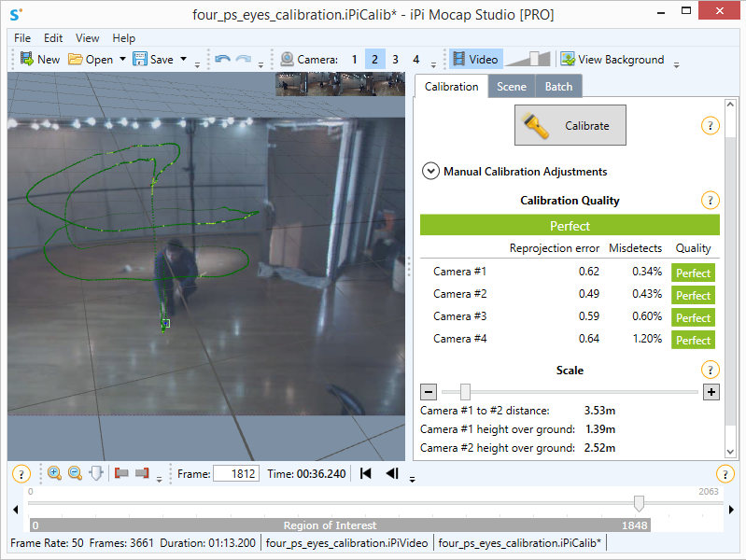Screen dimensions: 746x560
Task: Open the Edit menu
Action: 53,38
